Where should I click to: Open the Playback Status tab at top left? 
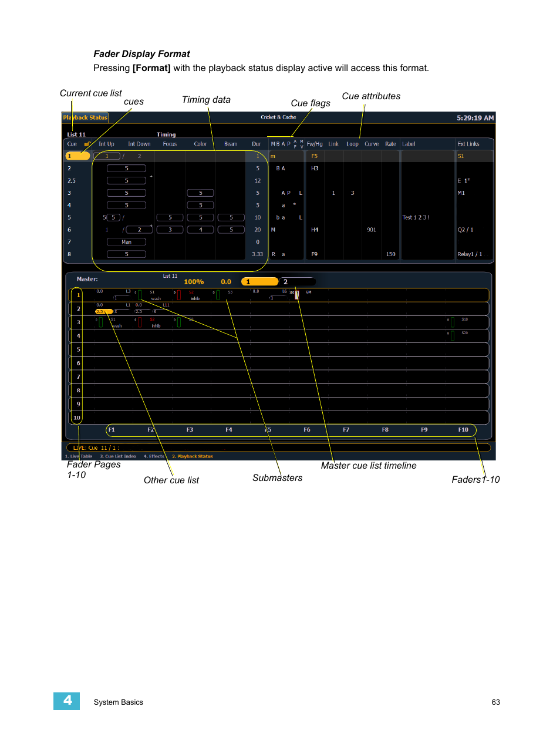coord(85,117)
